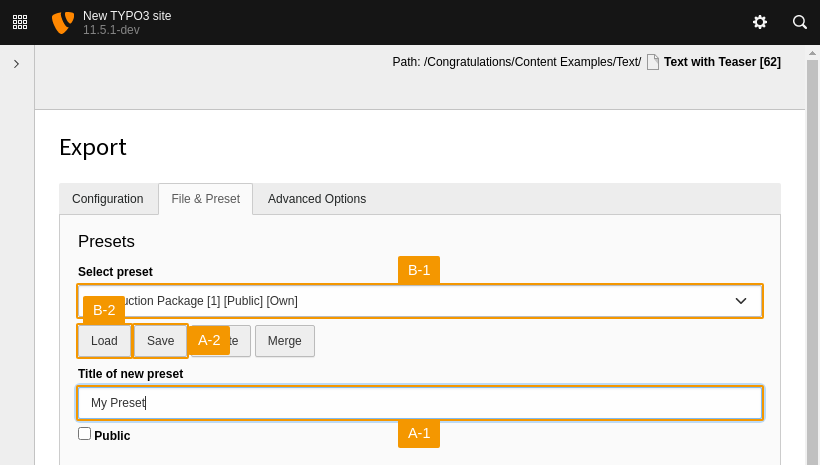
Task: Click the Text with Teaser [62] page title
Action: 722,62
